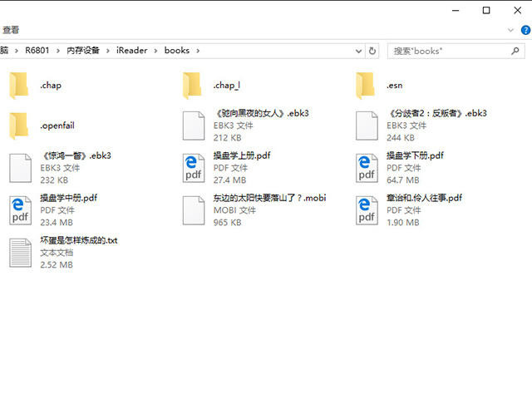
Task: Click file name 操盘学中册.pdf
Action: (68, 198)
